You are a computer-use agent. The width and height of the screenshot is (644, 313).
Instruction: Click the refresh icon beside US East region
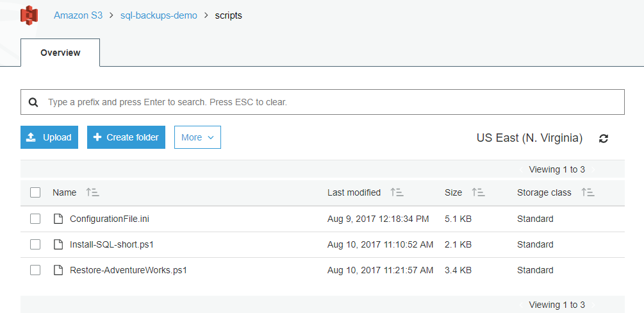pos(604,138)
